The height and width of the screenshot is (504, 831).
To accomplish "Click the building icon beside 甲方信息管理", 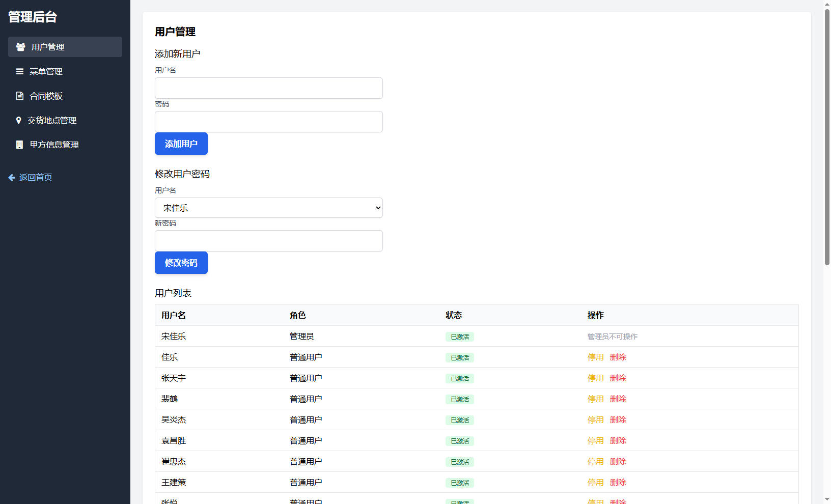I will (20, 145).
